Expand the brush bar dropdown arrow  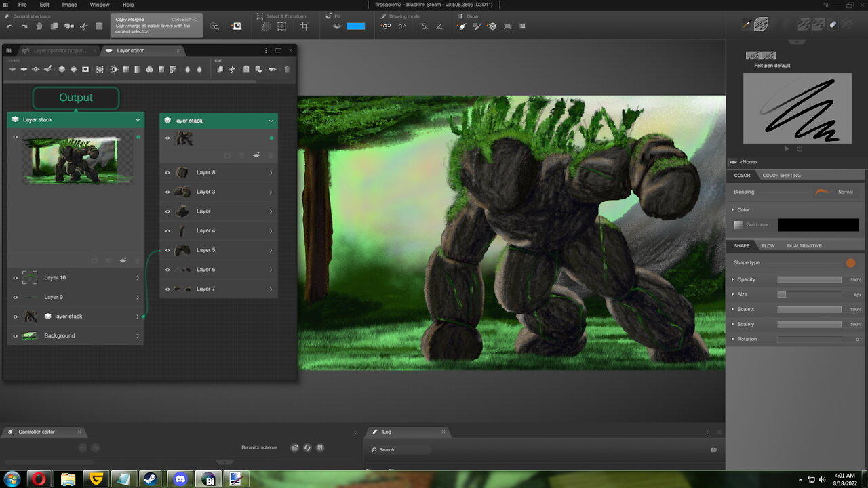tap(797, 42)
